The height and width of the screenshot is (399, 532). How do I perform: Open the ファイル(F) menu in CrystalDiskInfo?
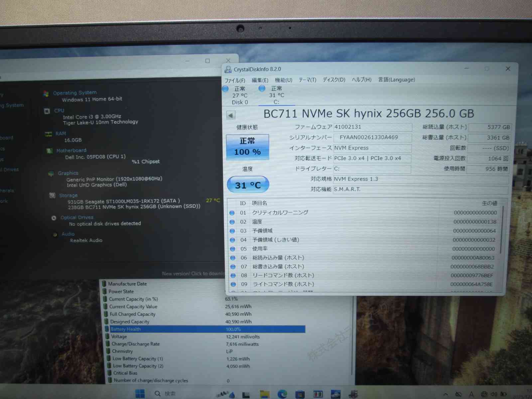(x=235, y=80)
